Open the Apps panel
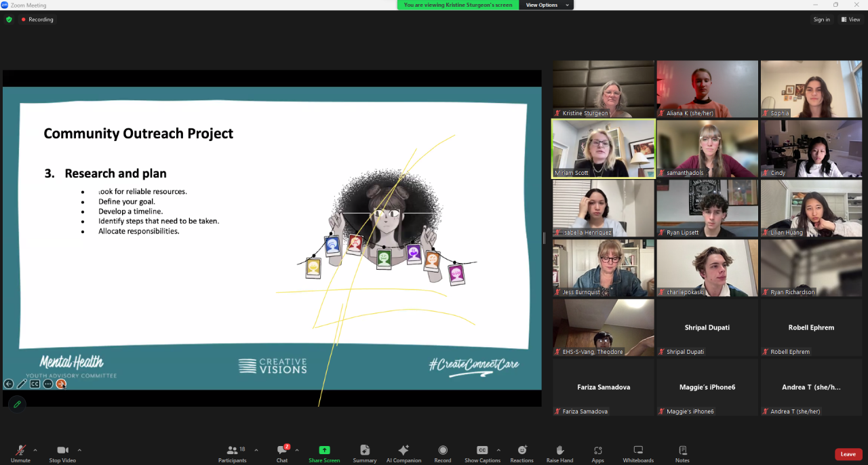Image resolution: width=868 pixels, height=465 pixels. (597, 453)
